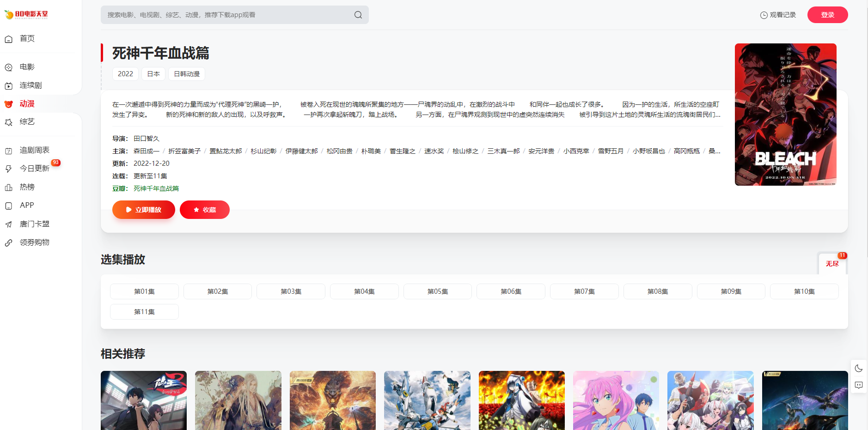Screen dimensions: 868x430
Task: Click the 日韩动漫 category tag
Action: click(x=187, y=74)
